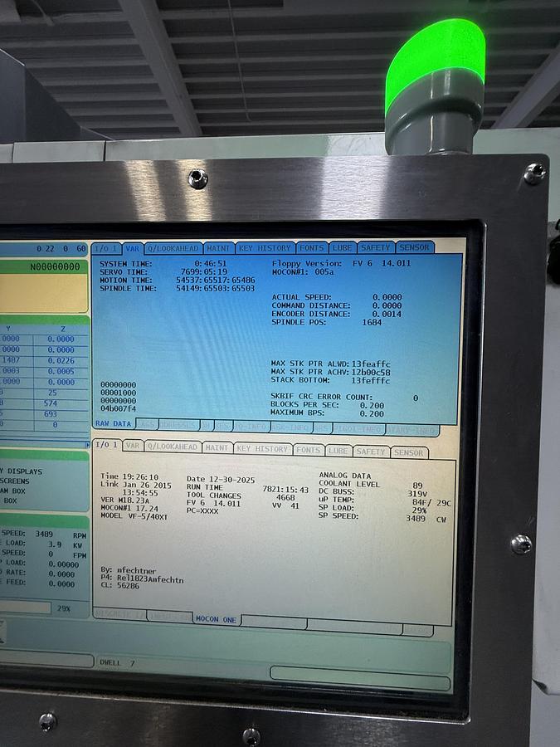Click the N00000000 program number field
Screen dimensions: 560x747
[55, 266]
